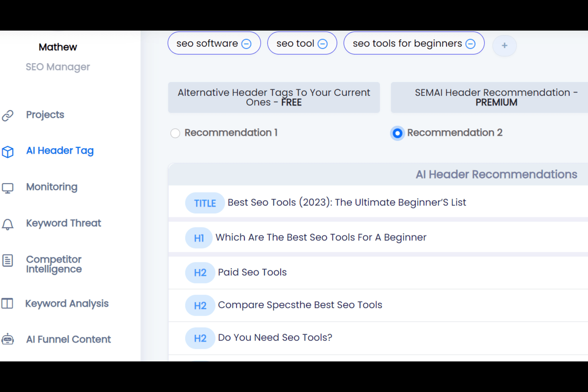Switch to Alternative Header Tags FREE tab
The height and width of the screenshot is (392, 588).
tap(274, 98)
